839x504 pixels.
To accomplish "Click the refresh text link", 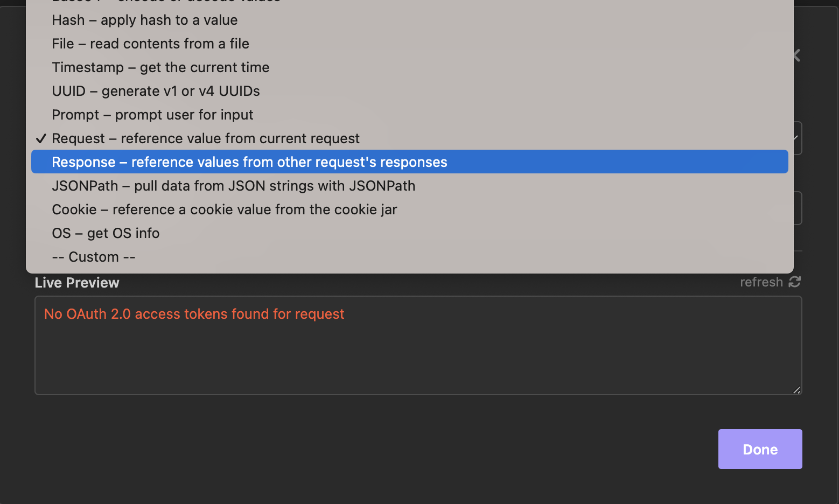I will click(761, 282).
